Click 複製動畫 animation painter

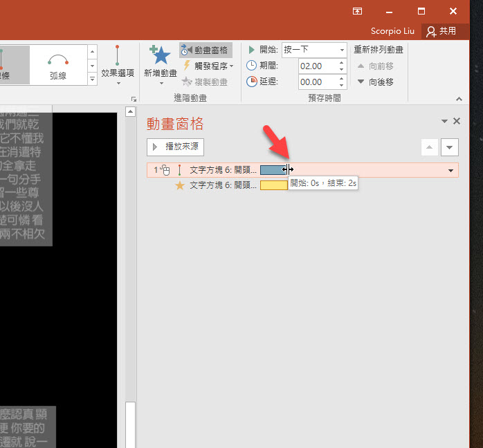tap(206, 82)
